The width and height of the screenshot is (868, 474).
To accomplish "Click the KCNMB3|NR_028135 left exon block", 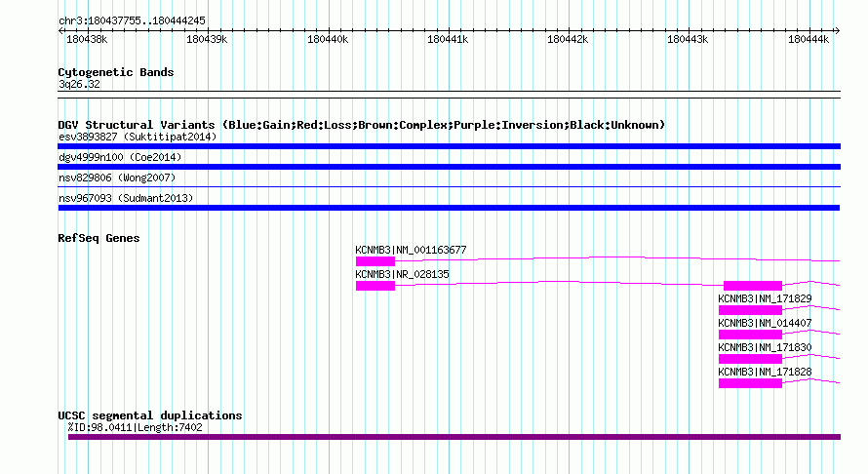I will click(x=375, y=286).
